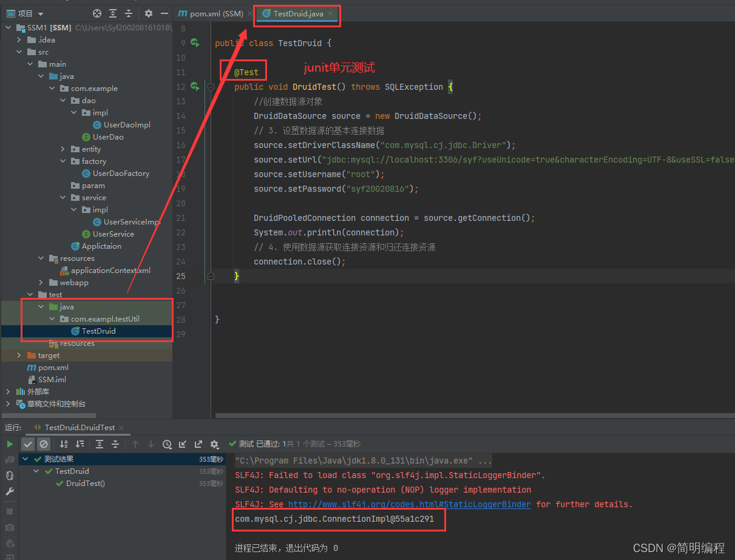The height and width of the screenshot is (560, 735).
Task: Click the locate-in-tree crosshair icon
Action: (x=97, y=13)
